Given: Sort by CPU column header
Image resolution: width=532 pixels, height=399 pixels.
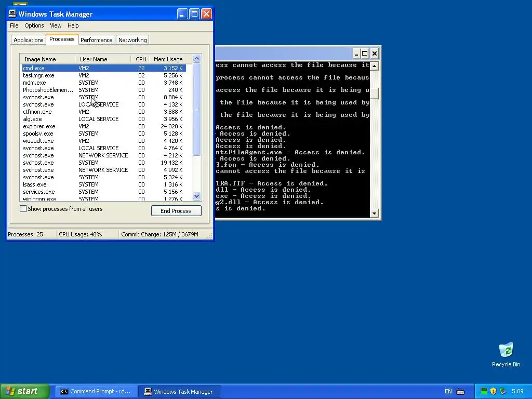Looking at the screenshot, I should click(140, 59).
